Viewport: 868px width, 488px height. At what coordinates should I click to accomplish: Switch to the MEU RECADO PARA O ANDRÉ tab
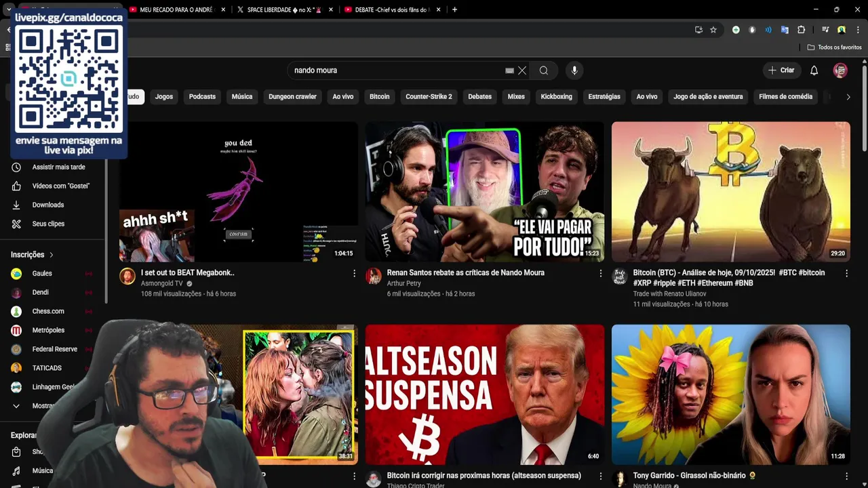pos(178,9)
